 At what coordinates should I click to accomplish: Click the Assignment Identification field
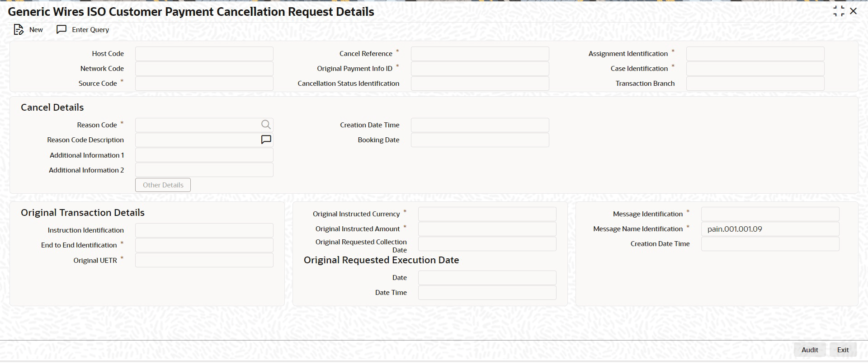click(x=755, y=54)
